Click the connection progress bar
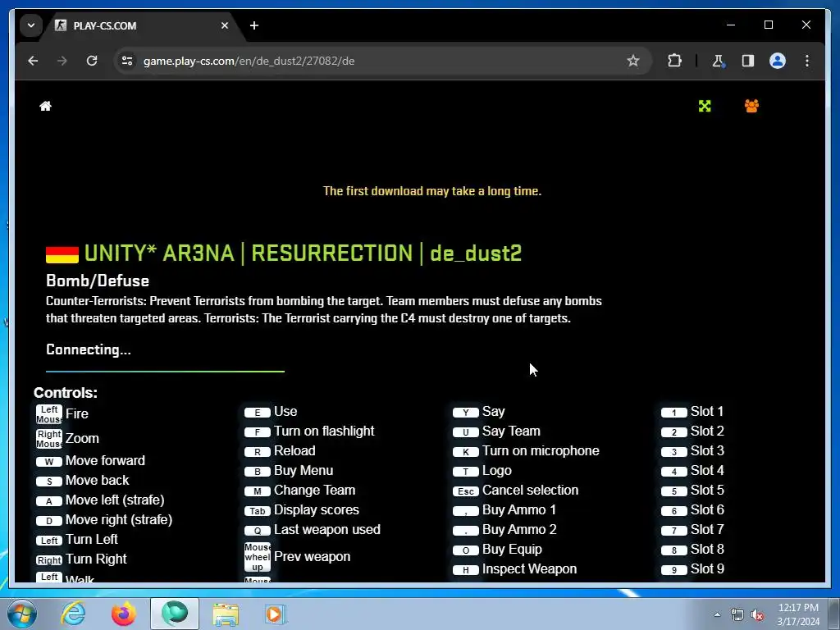This screenshot has width=840, height=630. click(165, 371)
